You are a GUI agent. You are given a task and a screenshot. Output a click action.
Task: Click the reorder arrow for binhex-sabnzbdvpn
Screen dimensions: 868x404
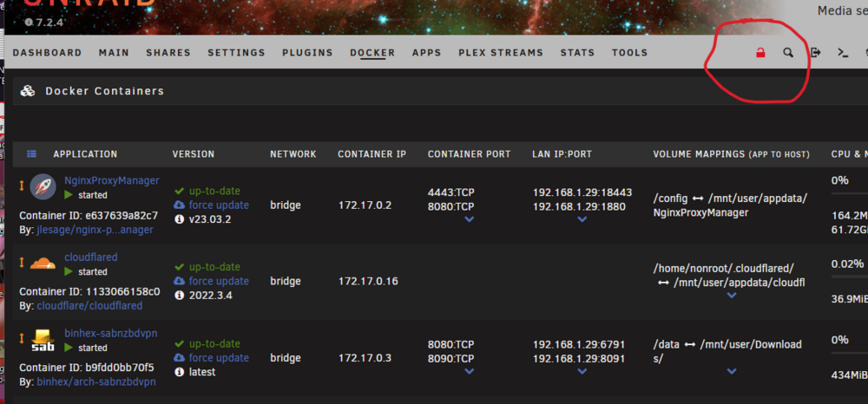22,338
